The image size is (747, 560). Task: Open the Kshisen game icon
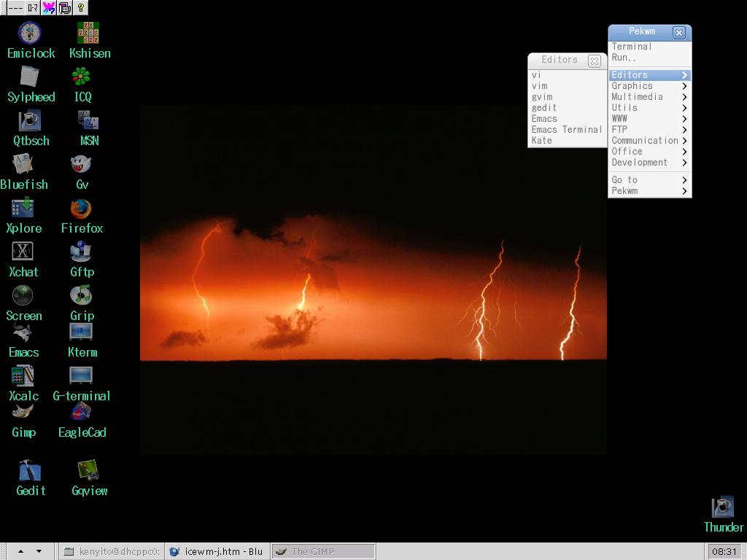tap(88, 34)
